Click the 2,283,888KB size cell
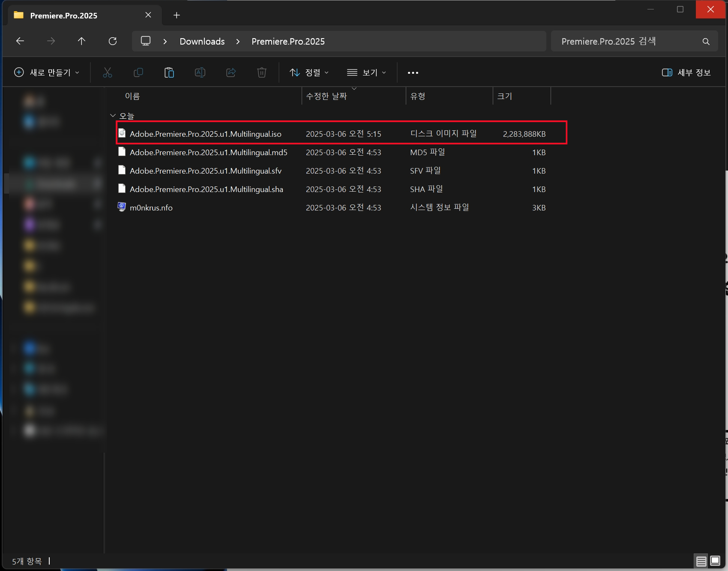728x571 pixels. [x=524, y=134]
